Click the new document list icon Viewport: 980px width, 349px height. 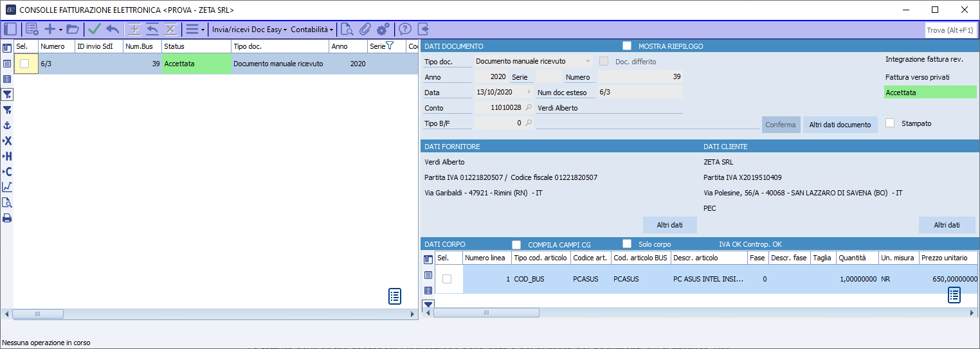point(32,29)
